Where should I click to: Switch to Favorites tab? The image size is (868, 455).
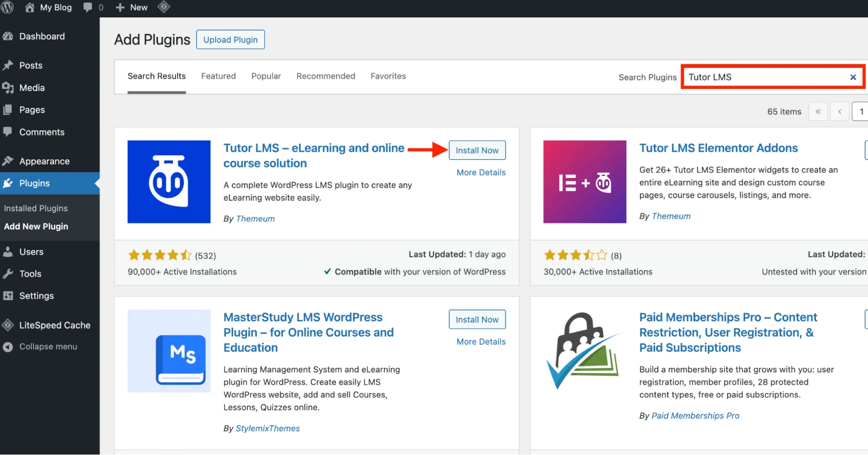tap(388, 76)
